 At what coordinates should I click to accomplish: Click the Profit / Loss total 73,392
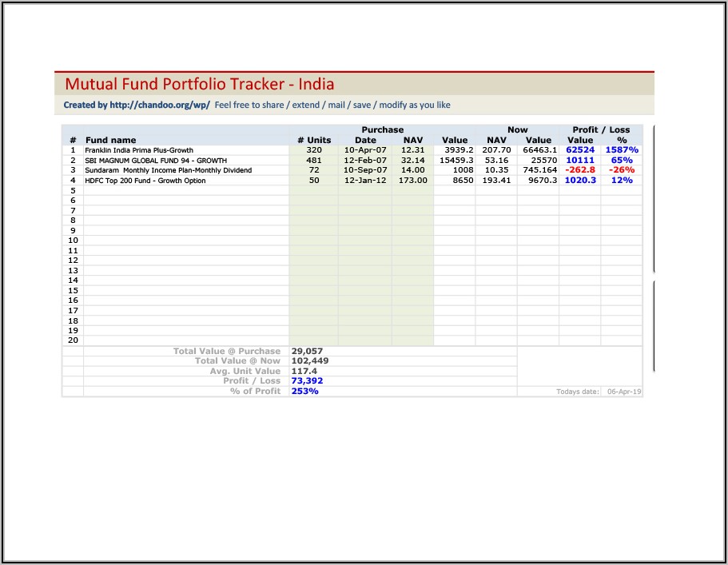(308, 381)
